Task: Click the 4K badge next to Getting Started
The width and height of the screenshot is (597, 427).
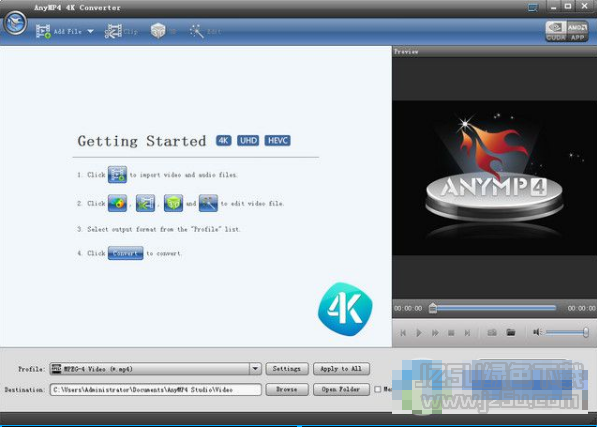Action: coord(223,140)
